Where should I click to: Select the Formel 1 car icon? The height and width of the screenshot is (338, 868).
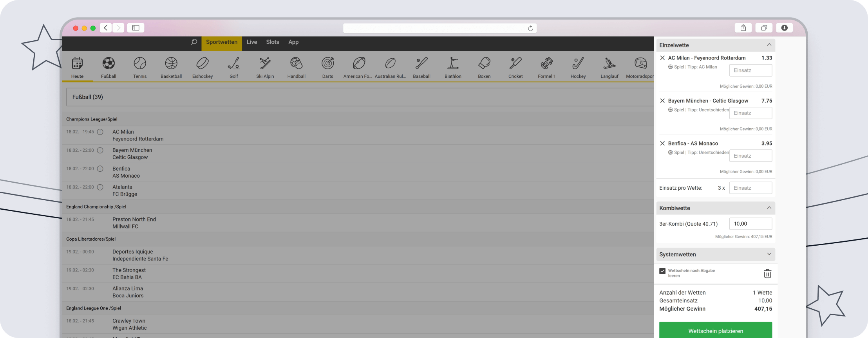547,63
